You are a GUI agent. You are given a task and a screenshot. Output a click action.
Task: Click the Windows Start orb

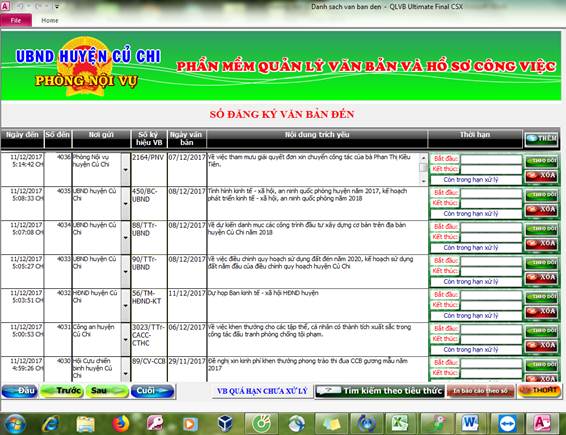[x=15, y=423]
